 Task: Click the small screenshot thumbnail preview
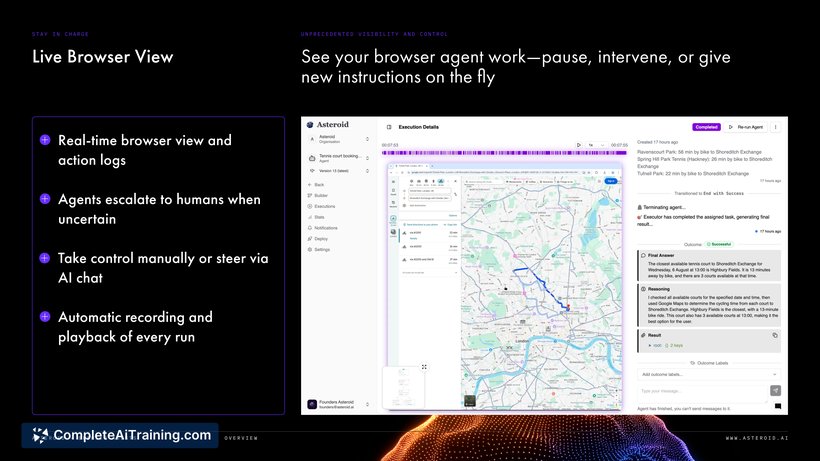point(403,388)
